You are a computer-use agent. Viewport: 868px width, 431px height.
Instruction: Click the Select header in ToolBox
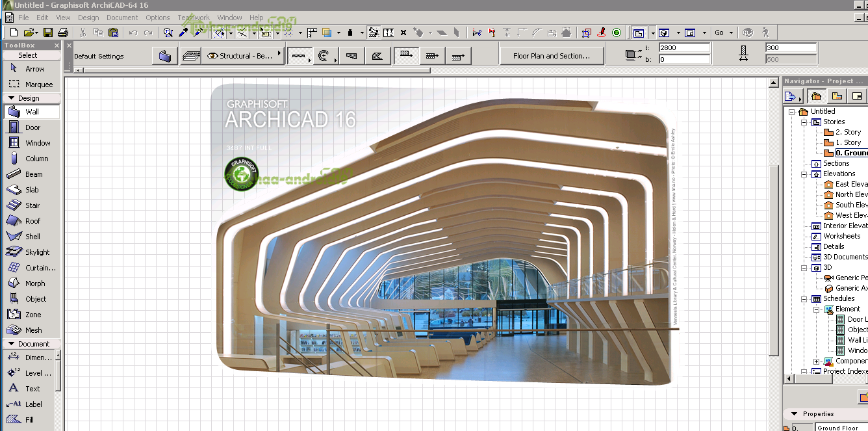coord(31,55)
